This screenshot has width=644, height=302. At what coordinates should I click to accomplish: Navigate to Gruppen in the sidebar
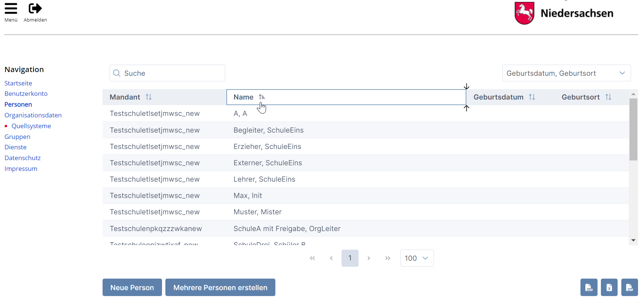coord(17,137)
